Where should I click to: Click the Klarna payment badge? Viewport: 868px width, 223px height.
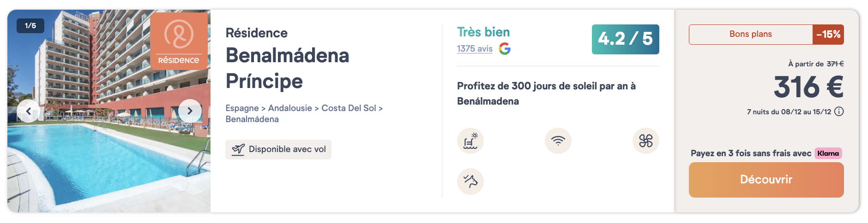point(828,153)
